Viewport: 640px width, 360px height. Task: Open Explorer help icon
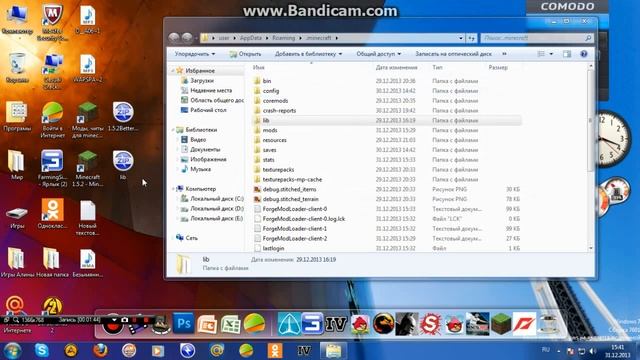pyautogui.click(x=584, y=54)
